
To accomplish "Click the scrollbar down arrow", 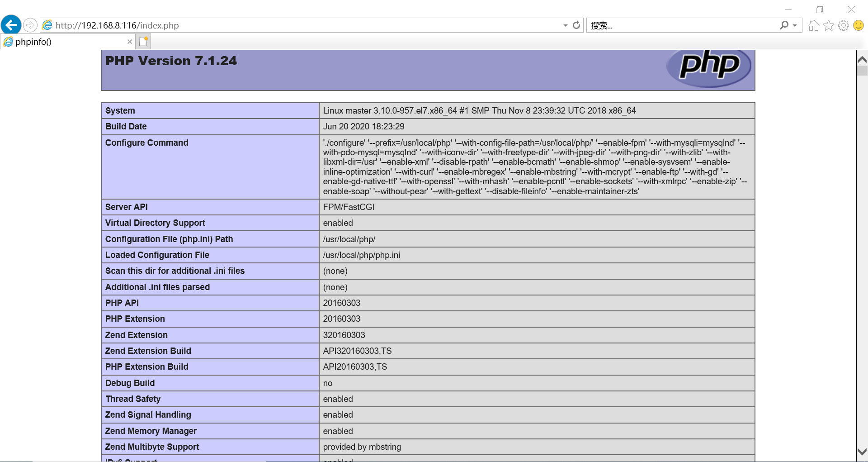I will pos(862,452).
